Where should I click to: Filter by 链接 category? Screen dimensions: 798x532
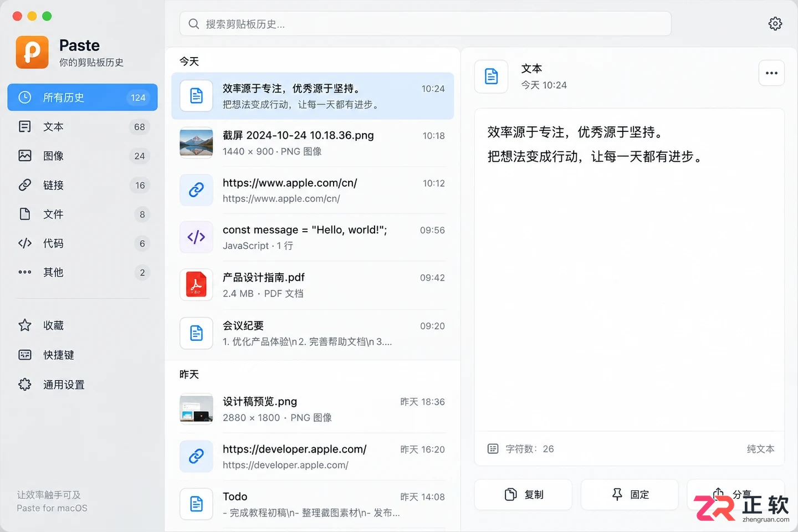83,185
